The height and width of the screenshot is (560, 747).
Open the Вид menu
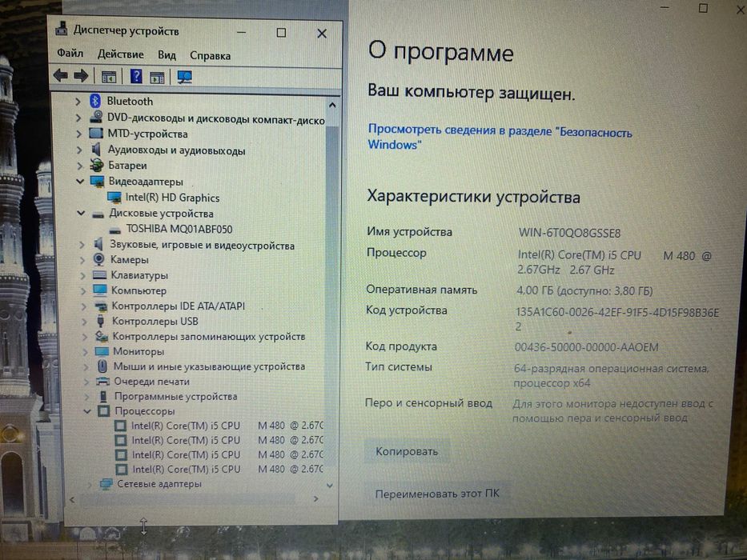(x=167, y=55)
